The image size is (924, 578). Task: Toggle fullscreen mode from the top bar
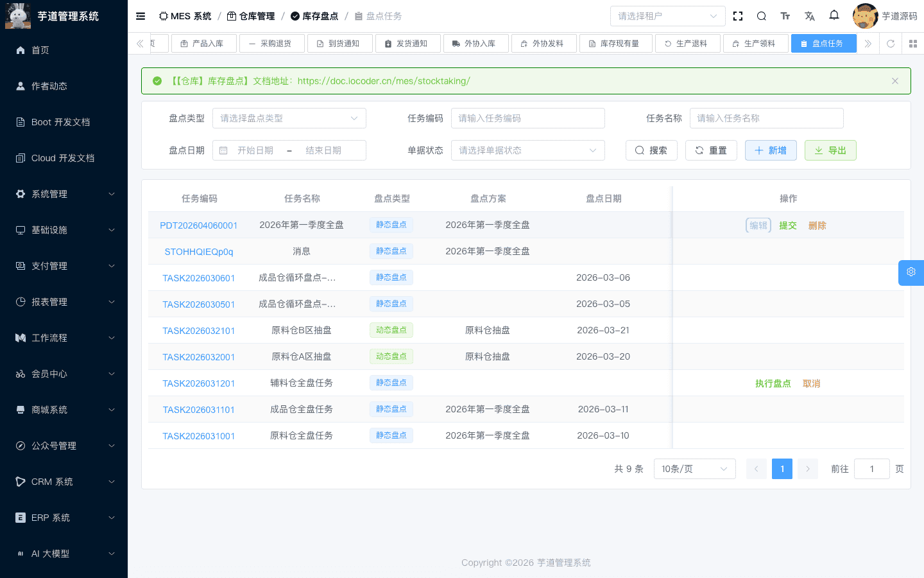click(x=737, y=15)
